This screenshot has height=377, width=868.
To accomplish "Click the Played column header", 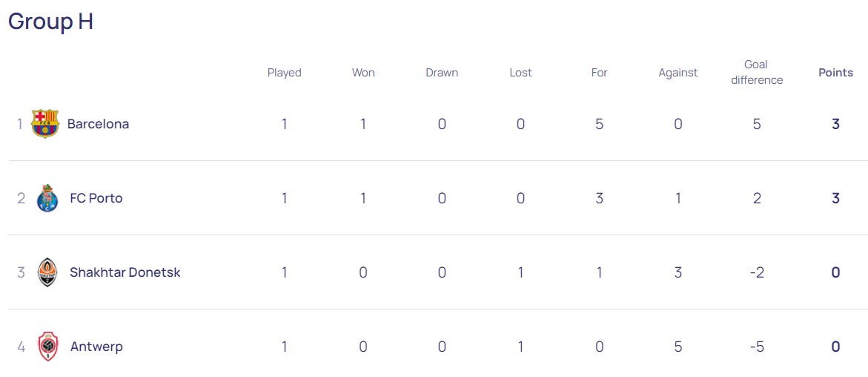I will 285,73.
